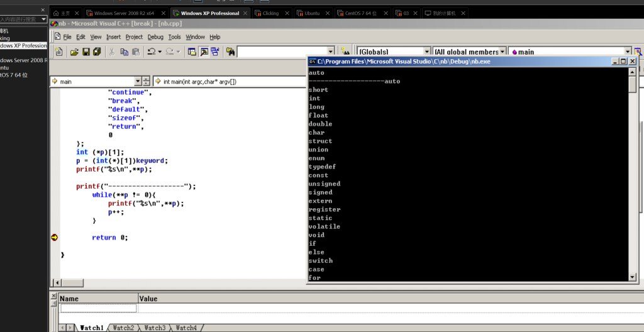Open the Debug menu
The height and width of the screenshot is (332, 644).
[155, 37]
